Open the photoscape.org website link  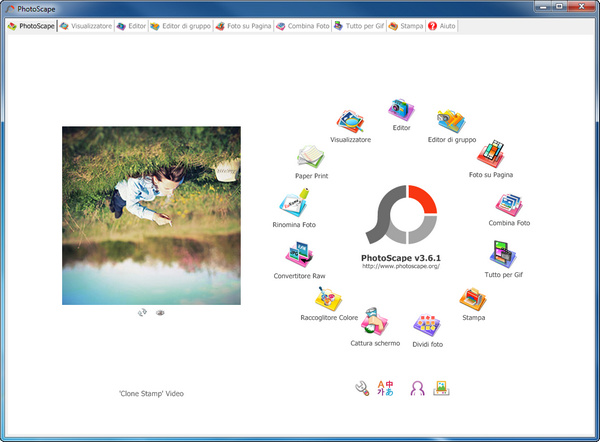401,266
